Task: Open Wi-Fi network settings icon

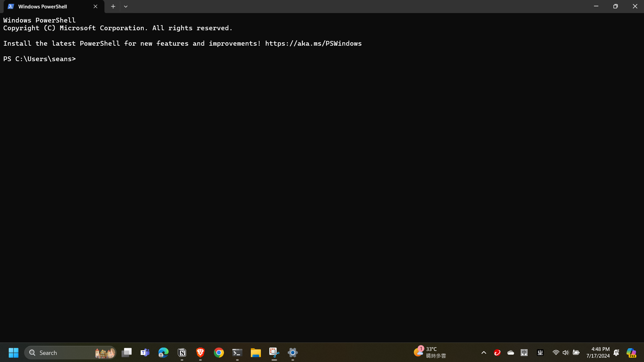Action: (x=556, y=353)
